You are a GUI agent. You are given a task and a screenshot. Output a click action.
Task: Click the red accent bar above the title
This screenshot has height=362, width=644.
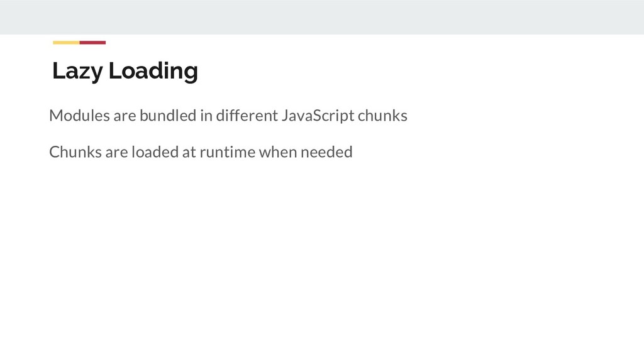click(x=92, y=43)
